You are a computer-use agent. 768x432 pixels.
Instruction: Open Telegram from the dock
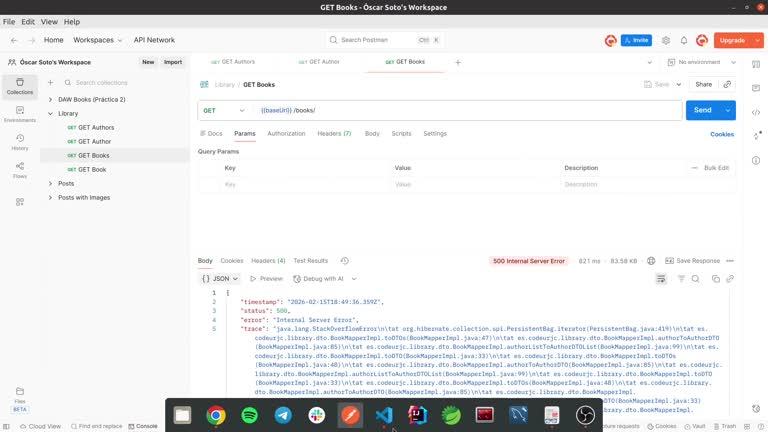point(283,415)
